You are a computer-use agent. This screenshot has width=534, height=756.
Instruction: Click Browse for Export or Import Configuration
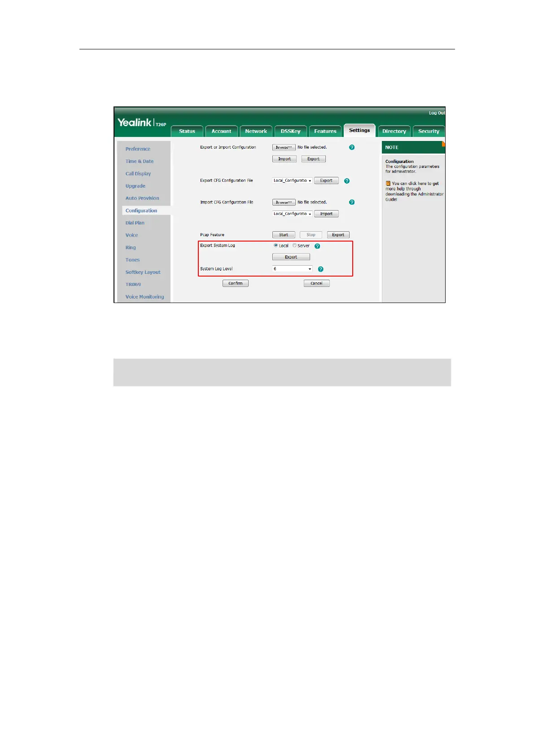coord(284,147)
